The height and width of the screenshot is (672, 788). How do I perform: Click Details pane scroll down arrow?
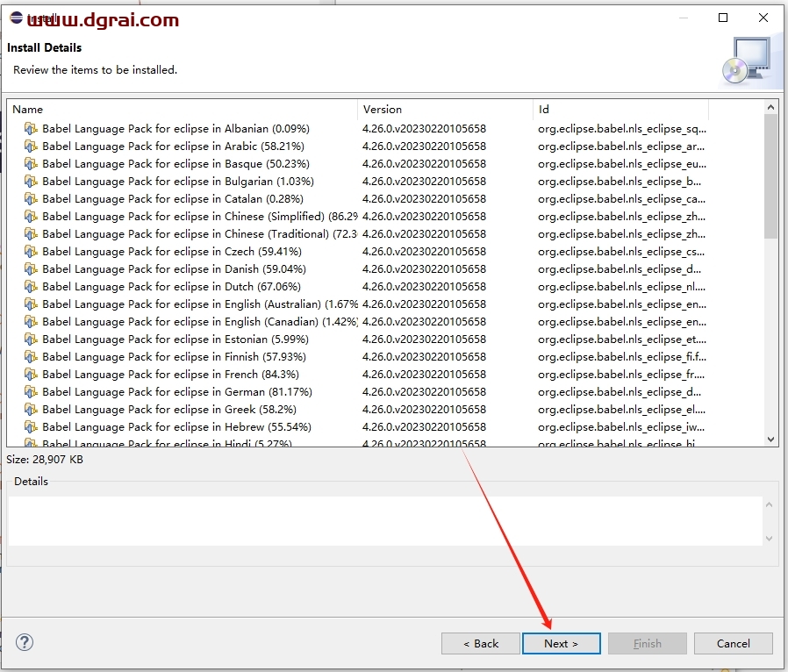click(769, 539)
